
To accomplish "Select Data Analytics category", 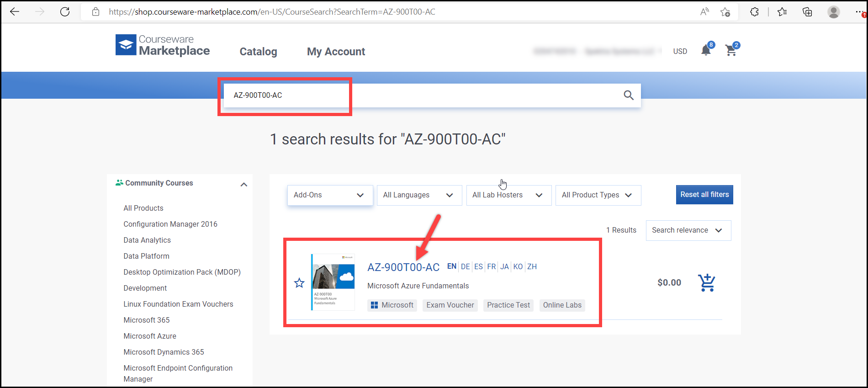I will (147, 240).
